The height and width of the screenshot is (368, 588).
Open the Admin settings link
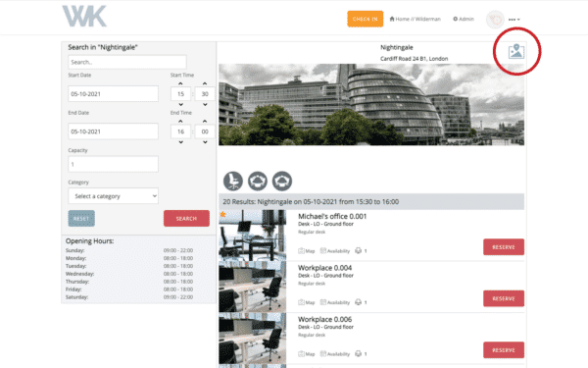coord(464,19)
